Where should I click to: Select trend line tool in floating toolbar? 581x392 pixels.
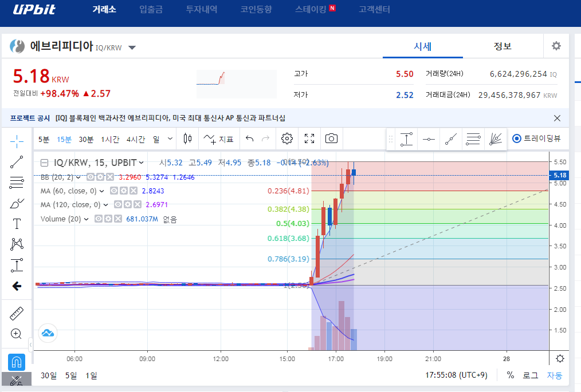[451, 139]
